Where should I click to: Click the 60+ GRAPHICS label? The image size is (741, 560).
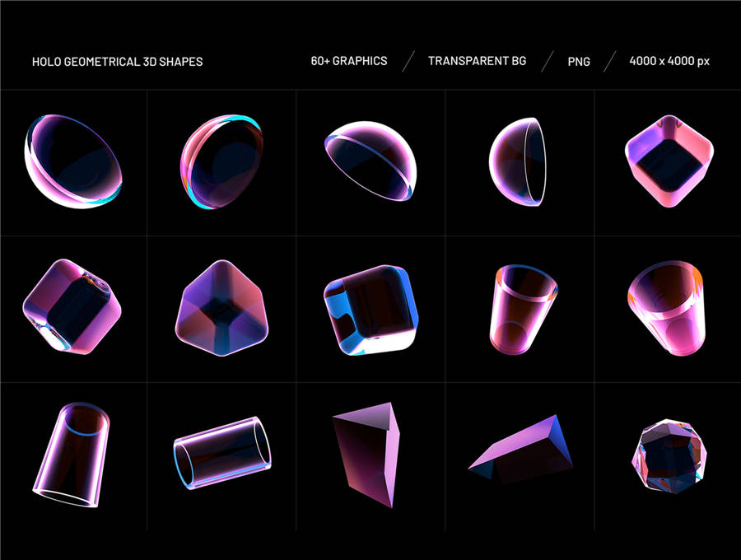[349, 61]
